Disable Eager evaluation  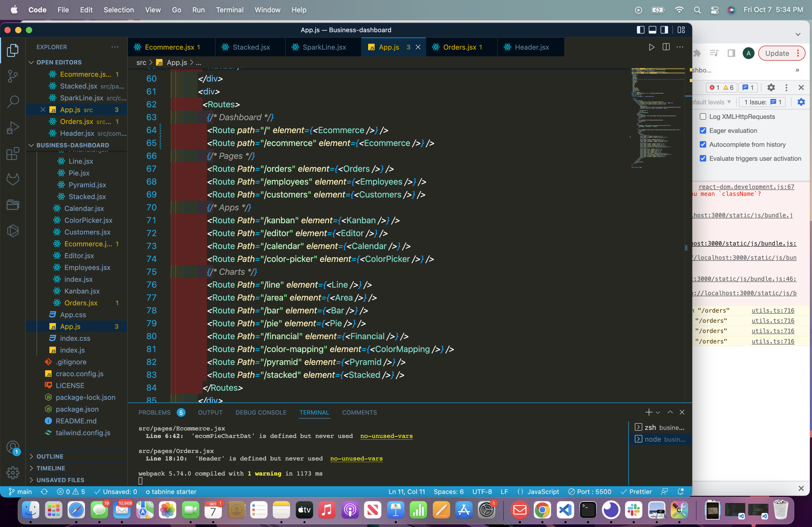coord(703,131)
